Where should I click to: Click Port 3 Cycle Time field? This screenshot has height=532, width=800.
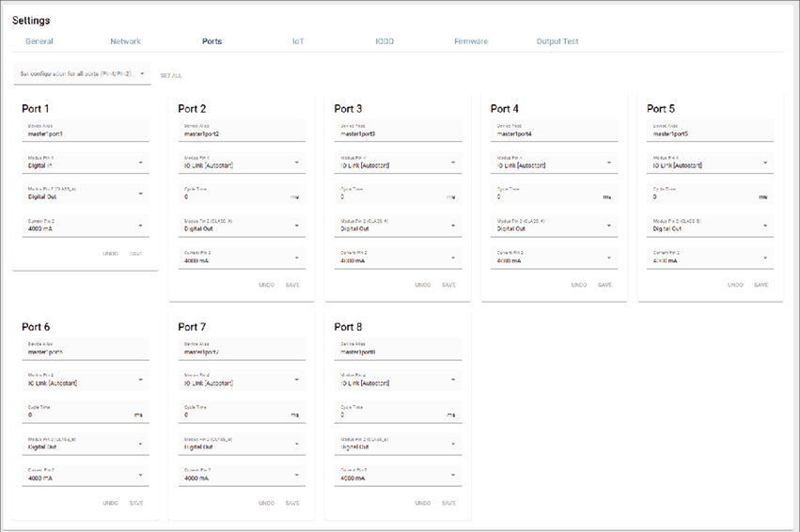[x=398, y=194]
